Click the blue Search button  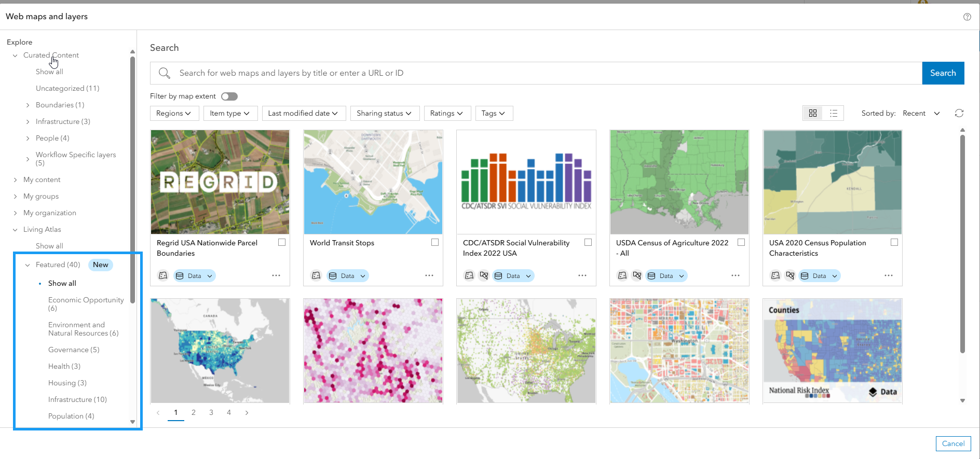coord(943,73)
